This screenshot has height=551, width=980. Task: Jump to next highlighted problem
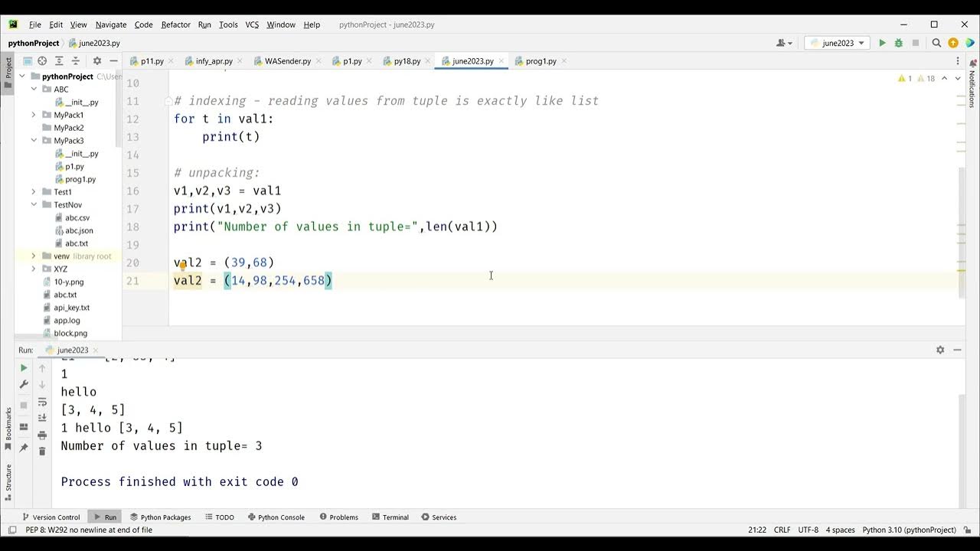958,78
